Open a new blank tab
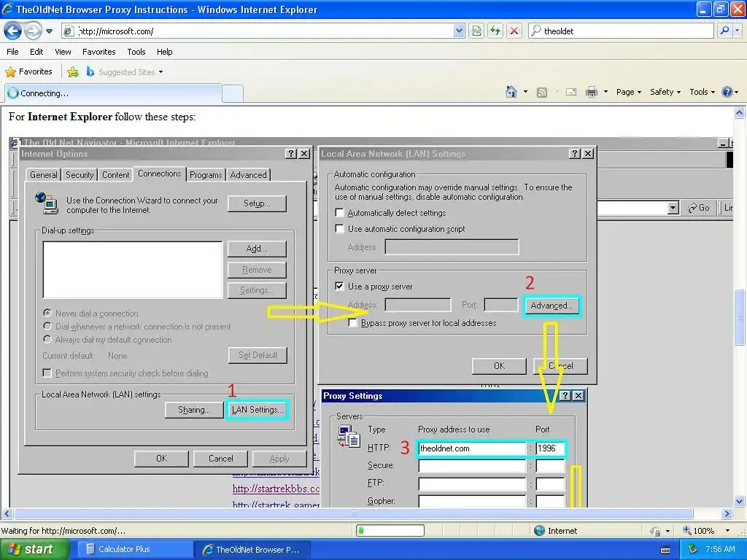Image resolution: width=747 pixels, height=560 pixels. pyautogui.click(x=233, y=93)
